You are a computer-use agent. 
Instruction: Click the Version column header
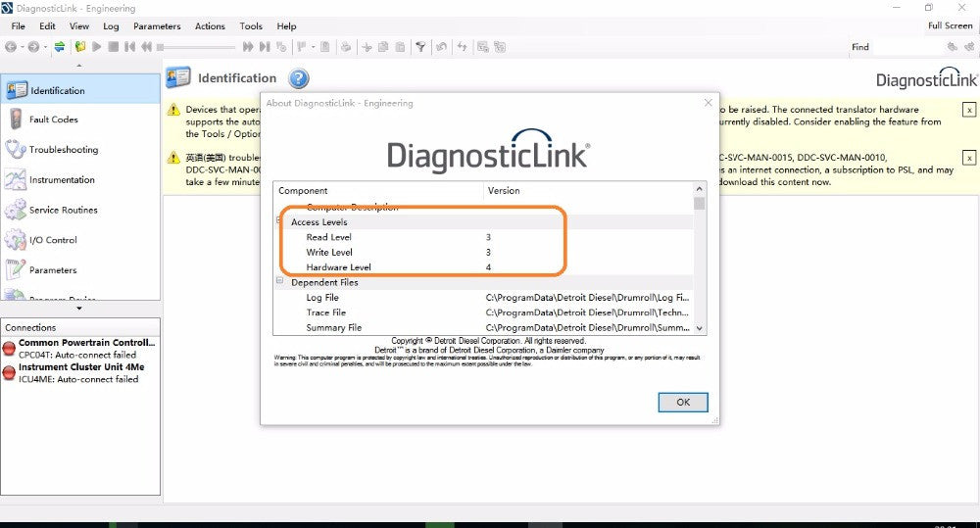pyautogui.click(x=587, y=191)
